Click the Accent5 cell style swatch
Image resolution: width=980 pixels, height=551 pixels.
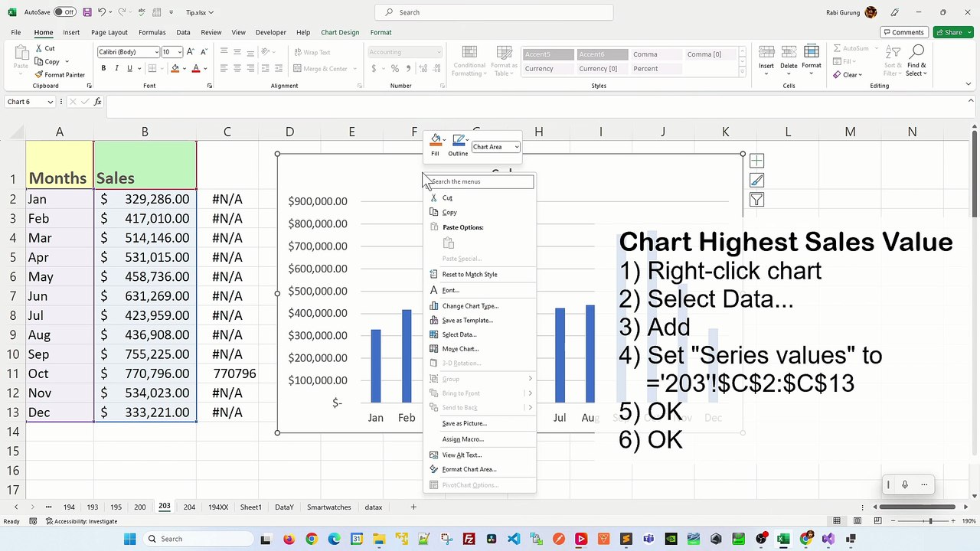click(548, 54)
